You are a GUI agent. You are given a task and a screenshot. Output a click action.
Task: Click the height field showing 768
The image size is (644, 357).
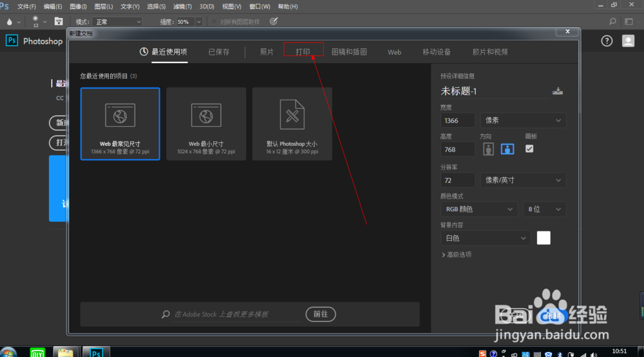pos(457,149)
